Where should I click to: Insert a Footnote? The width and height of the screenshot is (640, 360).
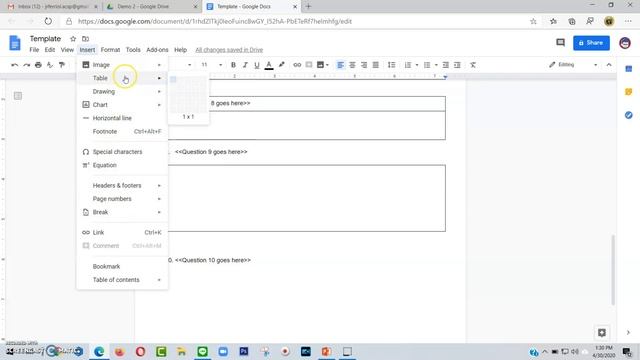pyautogui.click(x=122, y=131)
